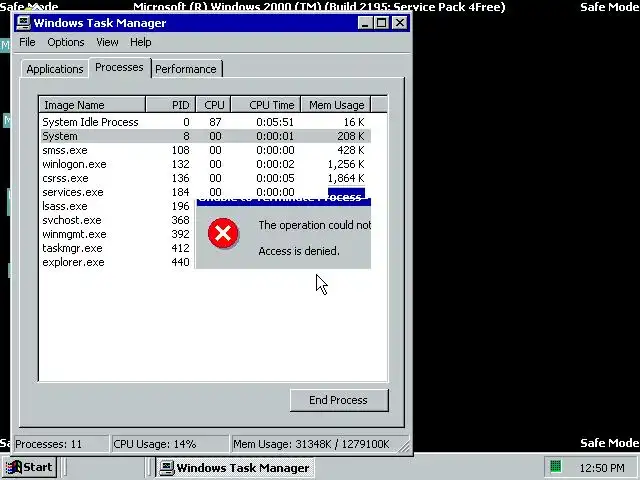The width and height of the screenshot is (640, 480).
Task: Close the Task Manager window
Action: (400, 22)
